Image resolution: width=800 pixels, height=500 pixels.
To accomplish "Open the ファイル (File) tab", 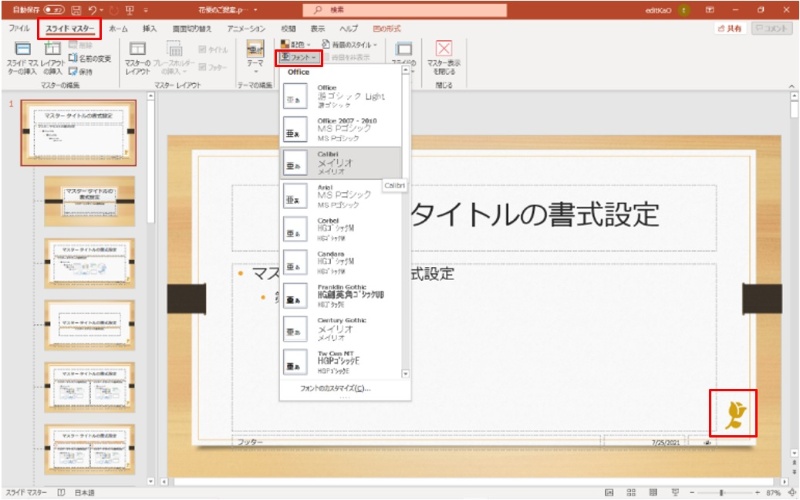I will pos(19,29).
